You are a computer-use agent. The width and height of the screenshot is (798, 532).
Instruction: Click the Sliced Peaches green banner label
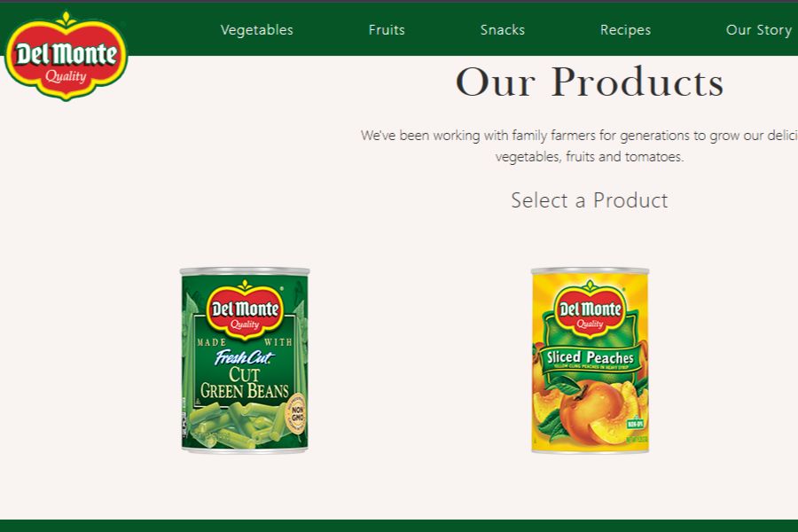[x=590, y=358]
